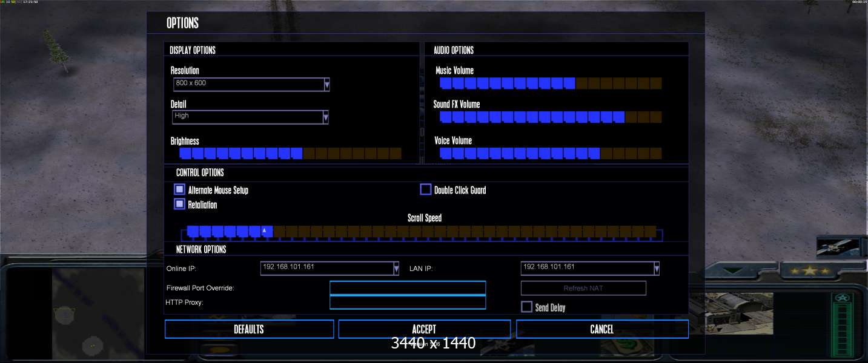
Task: Click the NETWORK OPTIONS section heading
Action: 201,249
